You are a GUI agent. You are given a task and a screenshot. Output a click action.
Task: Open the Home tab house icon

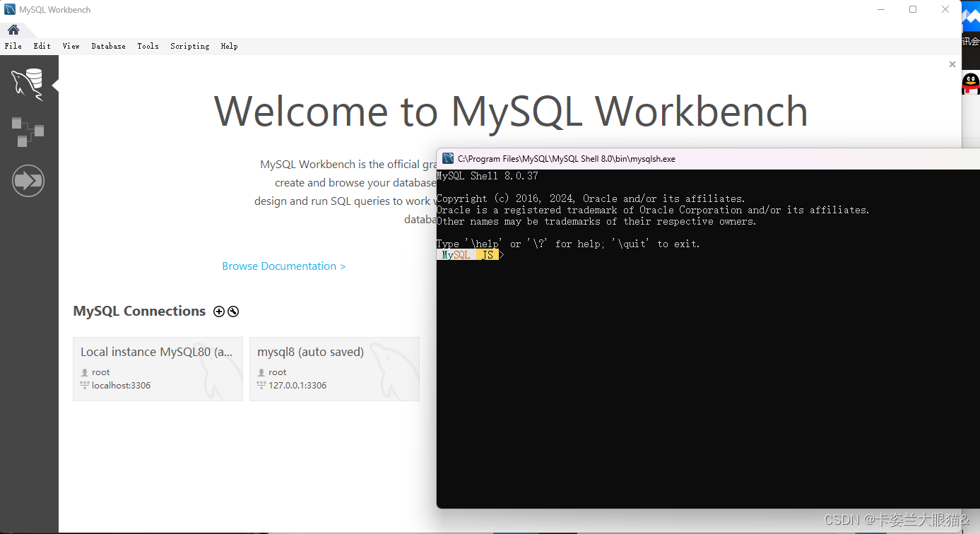pos(13,30)
